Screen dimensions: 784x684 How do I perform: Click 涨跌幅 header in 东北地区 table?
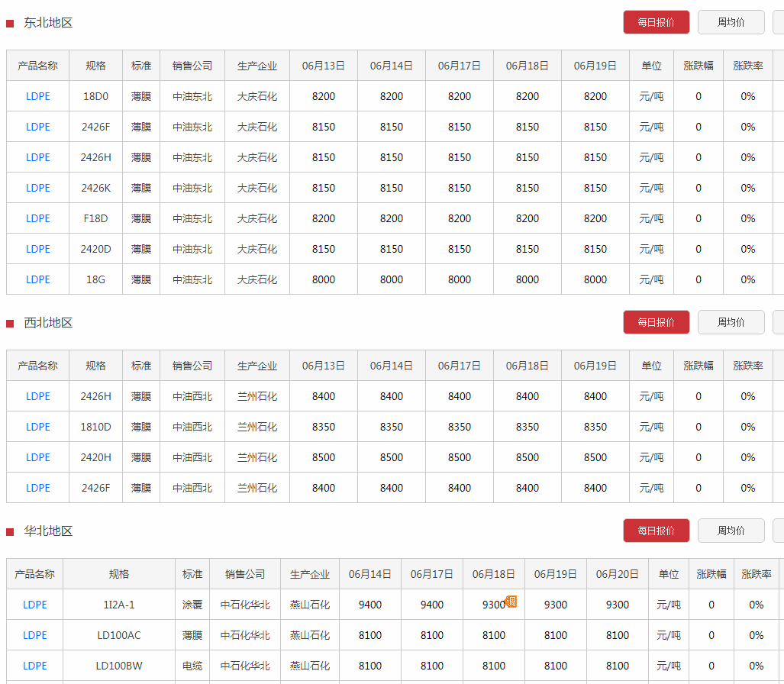699,66
